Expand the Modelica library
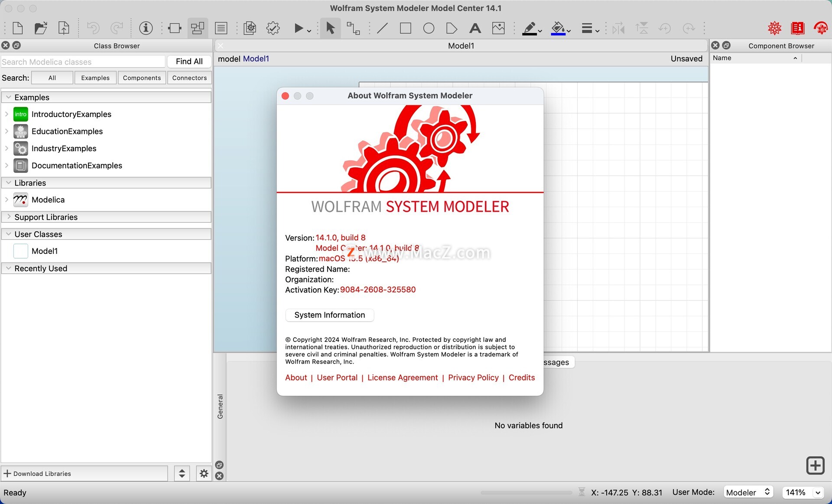The height and width of the screenshot is (504, 832). 6,199
